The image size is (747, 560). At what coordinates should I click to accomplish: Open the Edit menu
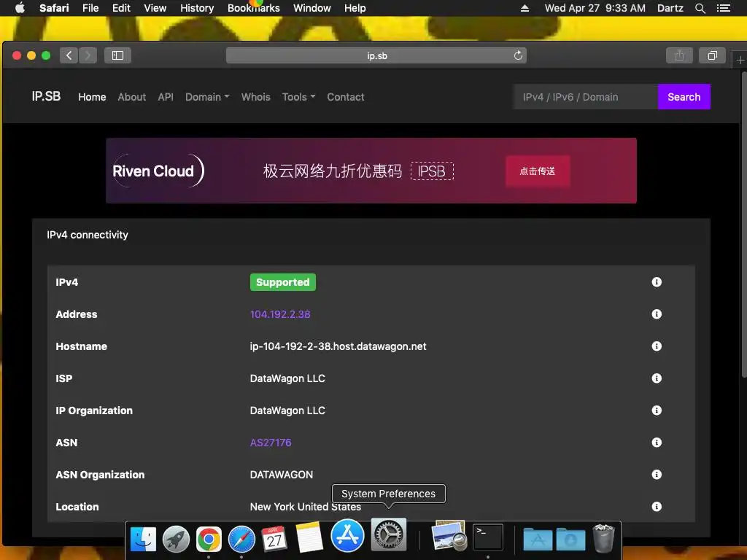point(121,8)
